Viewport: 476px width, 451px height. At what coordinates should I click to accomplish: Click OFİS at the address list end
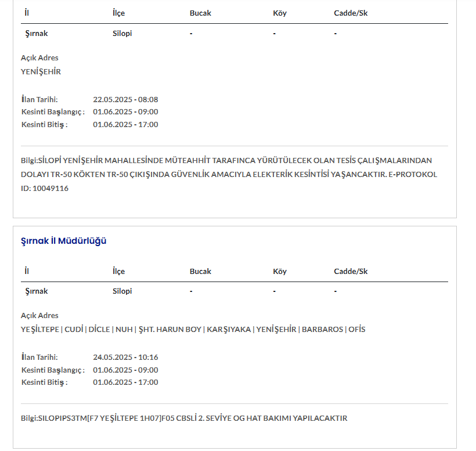356,330
